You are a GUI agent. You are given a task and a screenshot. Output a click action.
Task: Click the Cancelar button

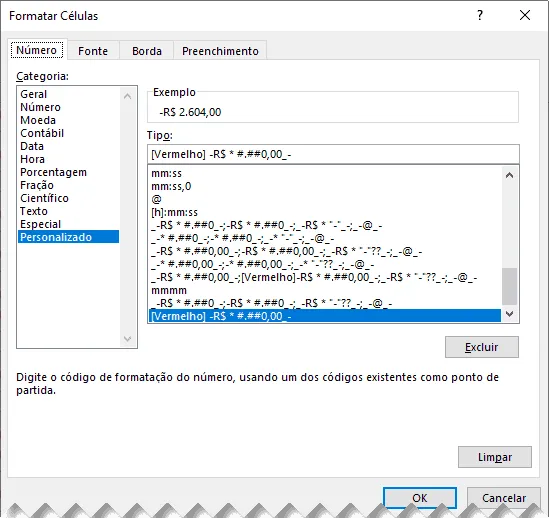503,498
